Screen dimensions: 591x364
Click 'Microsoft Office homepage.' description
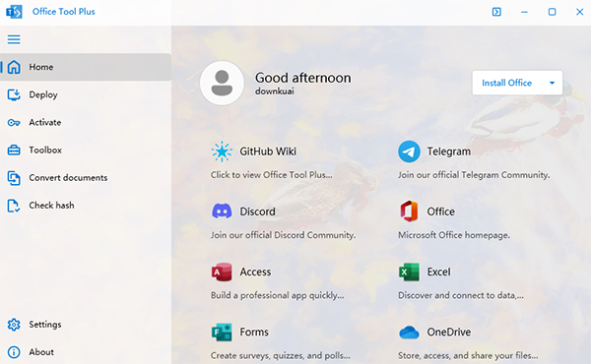(x=454, y=235)
